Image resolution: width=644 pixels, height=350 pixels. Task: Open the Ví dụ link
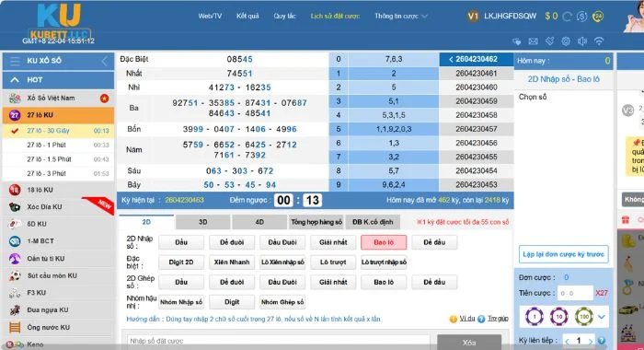[467, 319]
